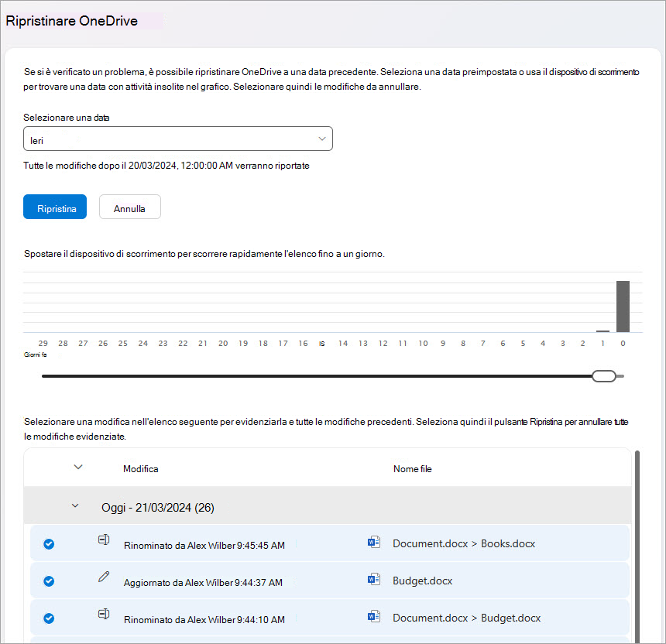
Task: Click the slider track near day 15
Action: tap(323, 376)
